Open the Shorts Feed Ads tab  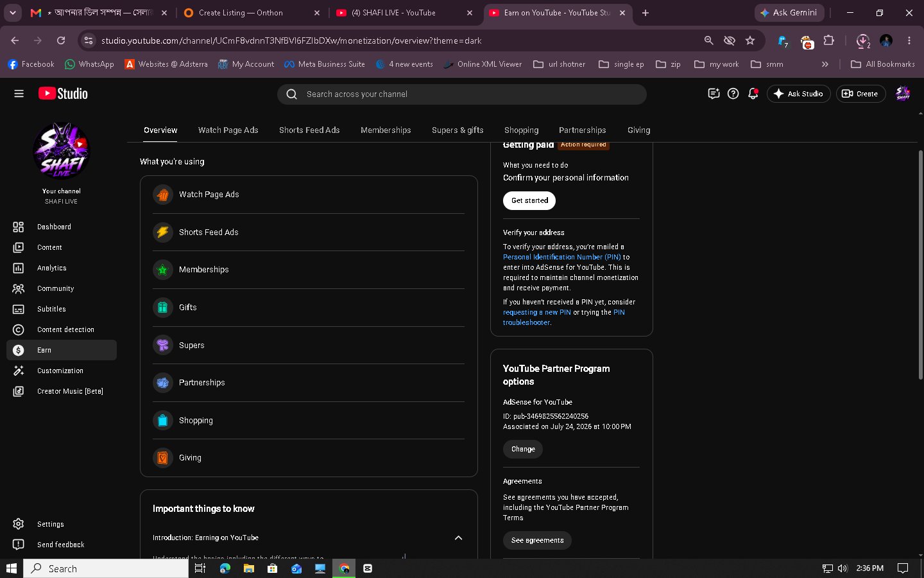pyautogui.click(x=309, y=130)
